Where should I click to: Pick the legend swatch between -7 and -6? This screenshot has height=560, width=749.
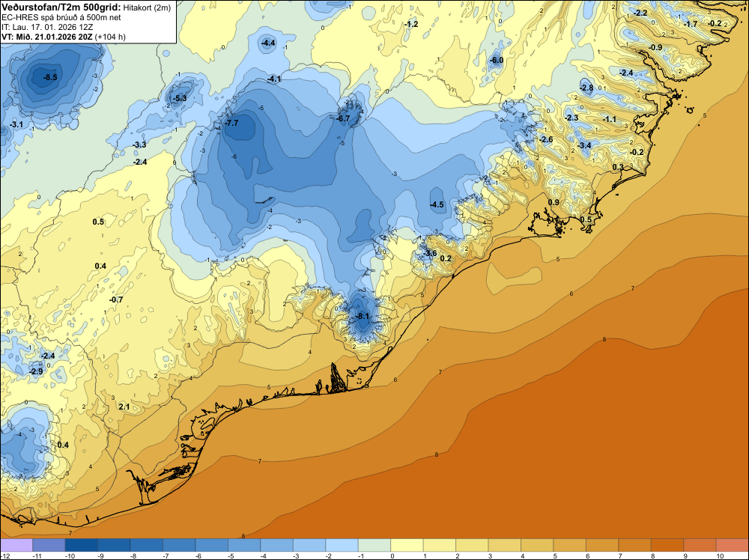(x=179, y=545)
